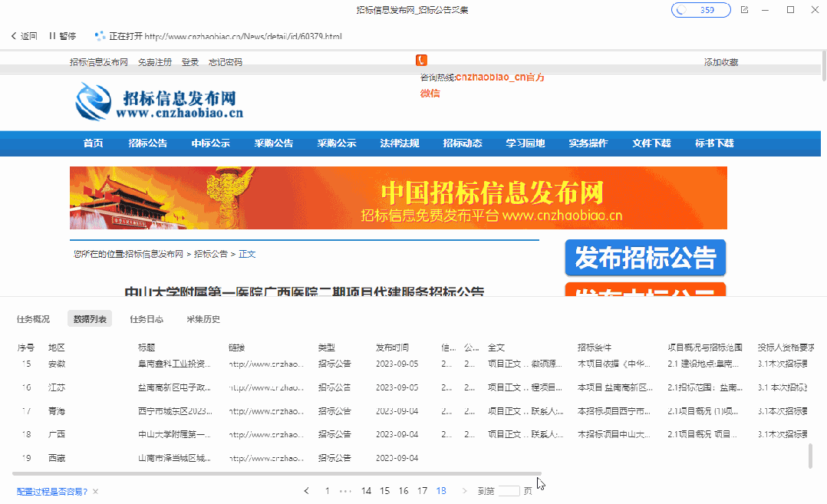Click the 登录 login link
The image size is (827, 504).
tap(189, 61)
